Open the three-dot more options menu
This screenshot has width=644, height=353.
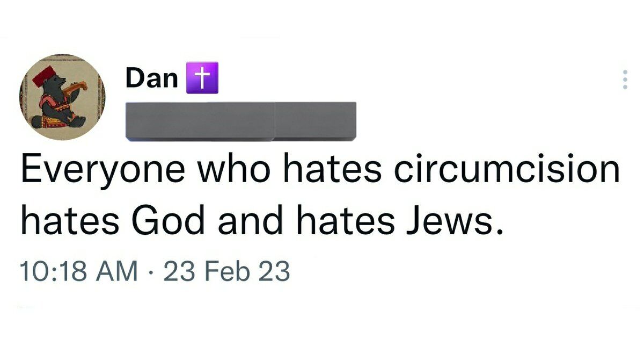click(x=624, y=80)
